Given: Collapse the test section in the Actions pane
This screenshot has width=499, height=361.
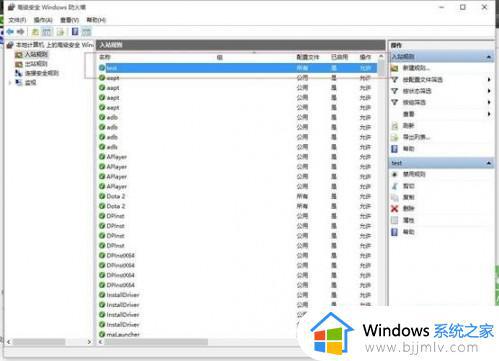Looking at the screenshot, I should click(x=489, y=163).
